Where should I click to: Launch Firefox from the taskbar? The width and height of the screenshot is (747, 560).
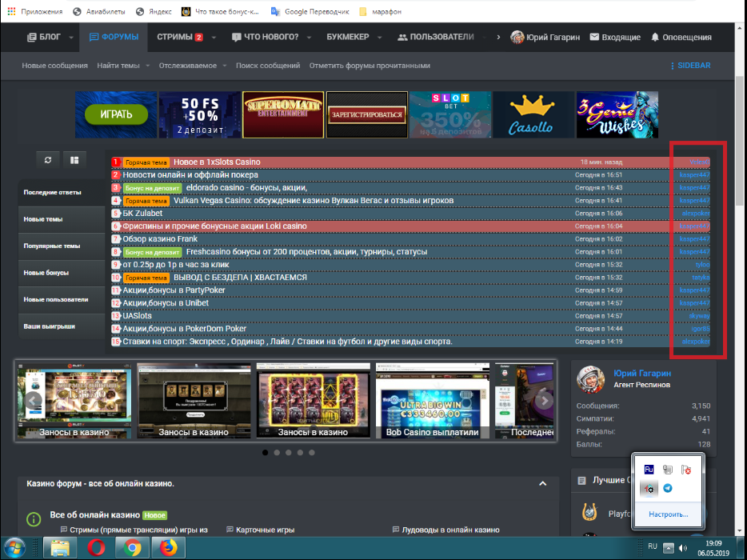pos(168,548)
